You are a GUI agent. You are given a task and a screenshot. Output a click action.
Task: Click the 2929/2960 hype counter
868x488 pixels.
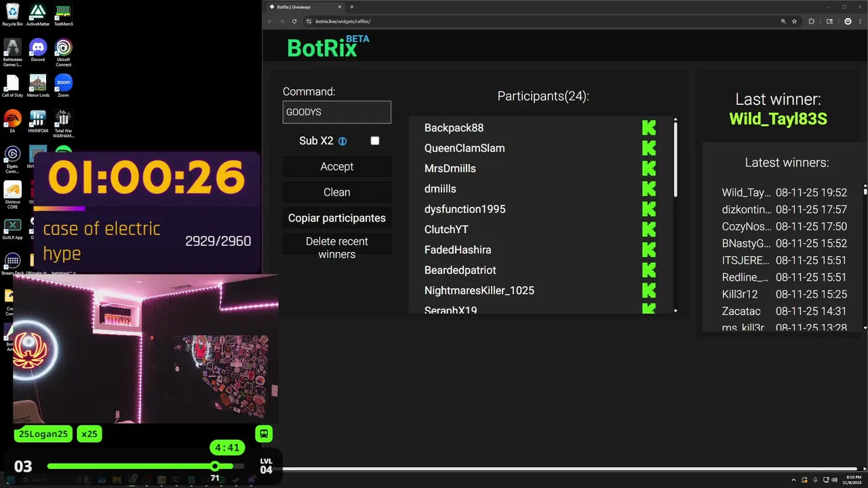click(x=218, y=241)
